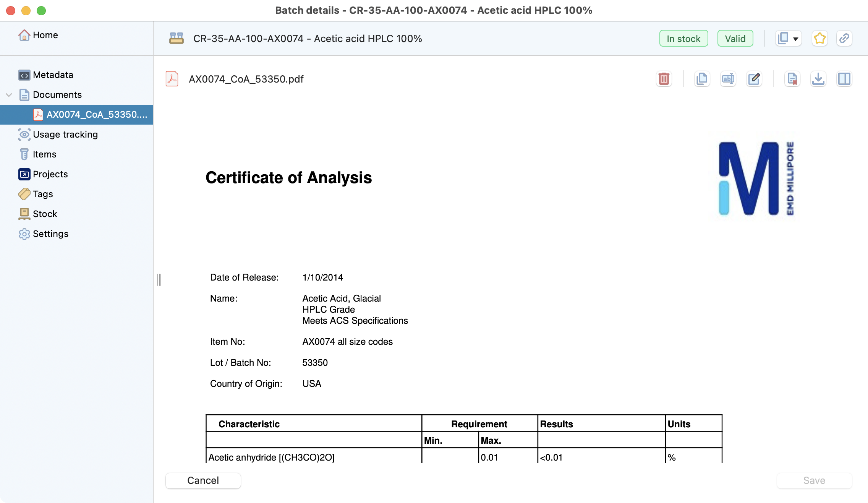This screenshot has width=868, height=503.
Task: Click the batch header icon
Action: 177,39
